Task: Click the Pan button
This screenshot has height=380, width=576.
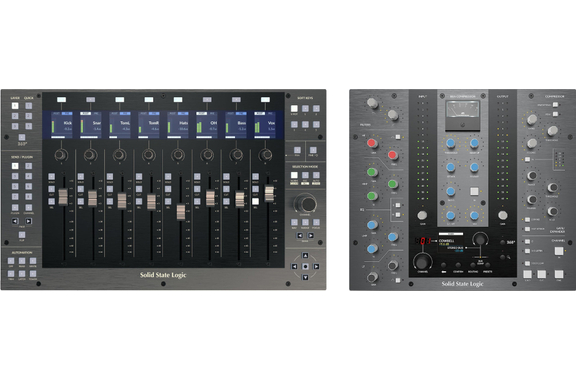Action: pyautogui.click(x=297, y=150)
